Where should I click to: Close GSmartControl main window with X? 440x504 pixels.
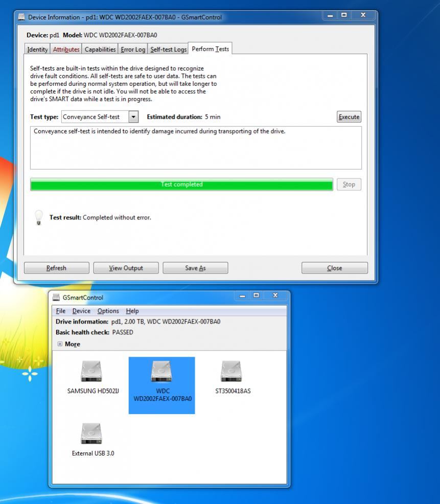[x=275, y=295]
